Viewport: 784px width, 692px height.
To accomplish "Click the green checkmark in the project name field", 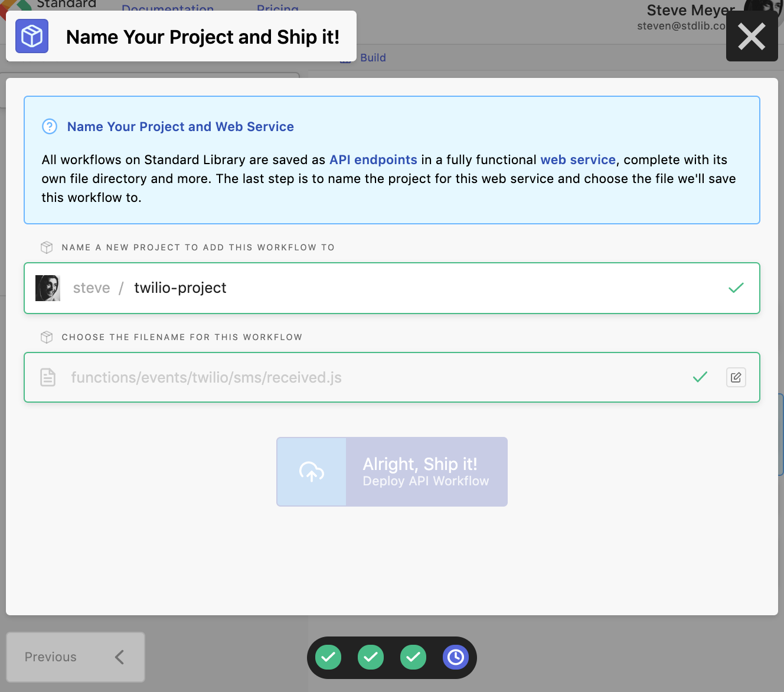I will click(x=736, y=288).
